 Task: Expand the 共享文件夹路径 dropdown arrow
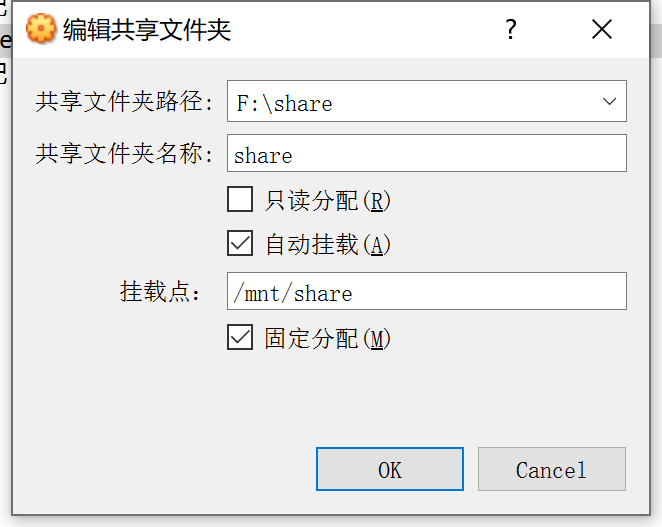(x=609, y=102)
